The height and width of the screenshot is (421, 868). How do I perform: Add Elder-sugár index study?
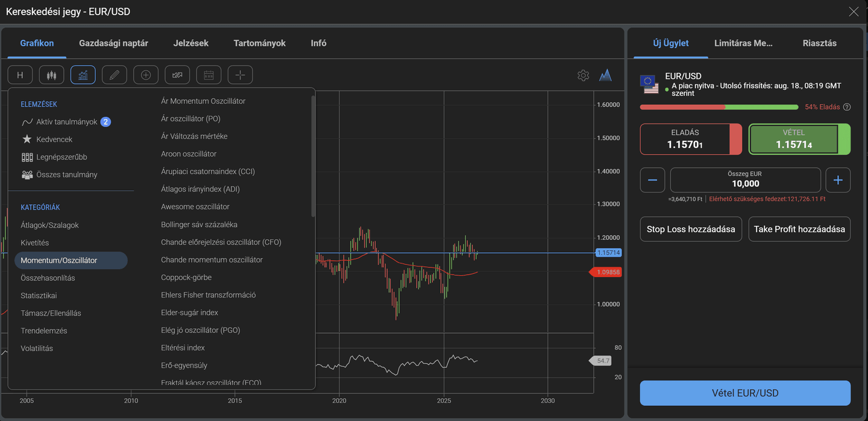pyautogui.click(x=189, y=313)
